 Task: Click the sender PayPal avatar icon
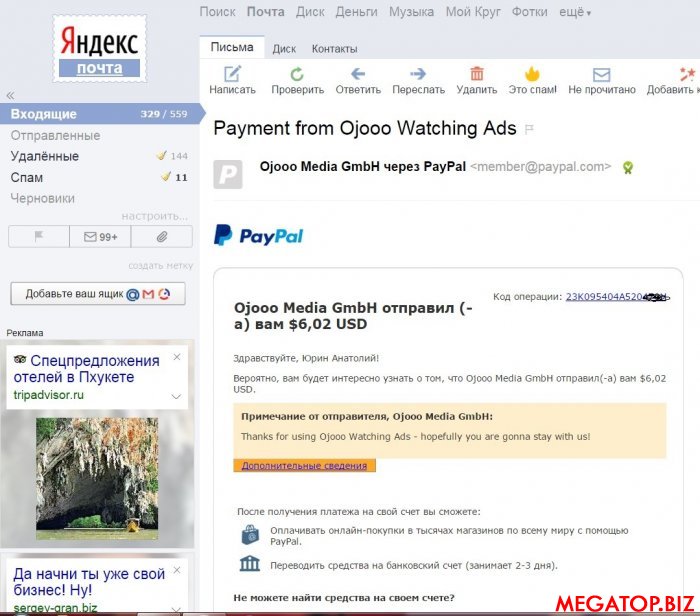click(228, 174)
